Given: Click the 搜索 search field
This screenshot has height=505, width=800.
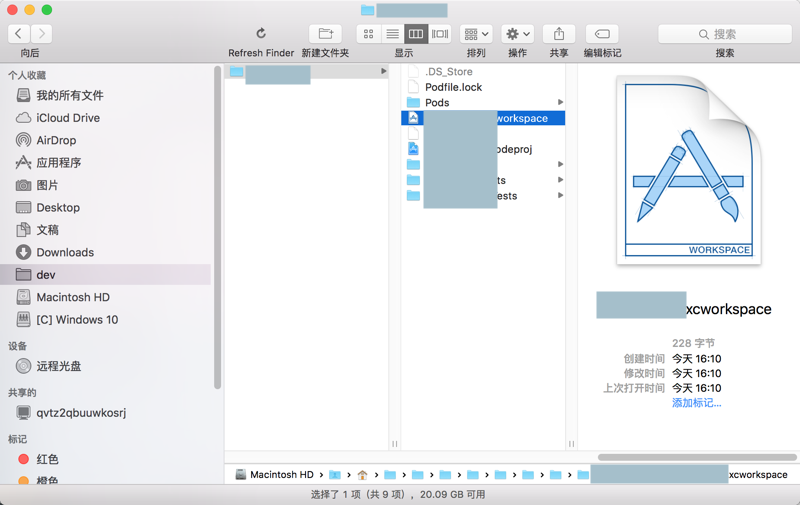Looking at the screenshot, I should (724, 34).
